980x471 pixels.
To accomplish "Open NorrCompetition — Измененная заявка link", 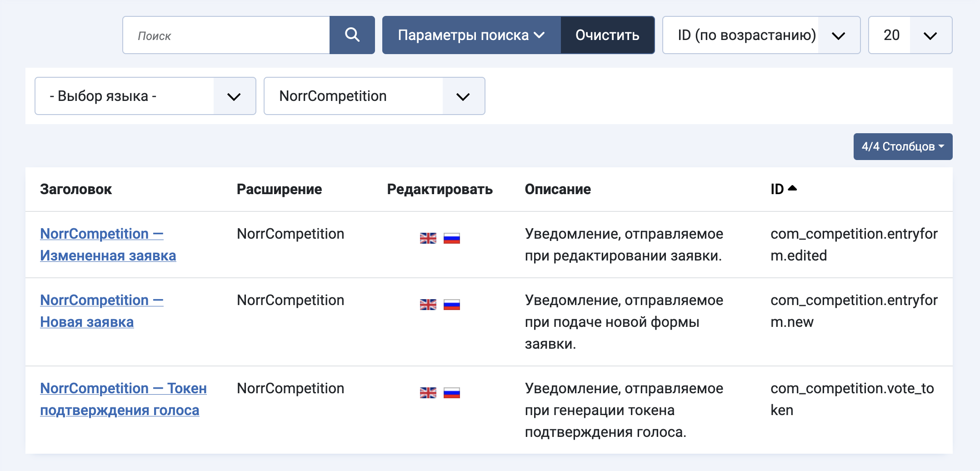I will pos(108,245).
